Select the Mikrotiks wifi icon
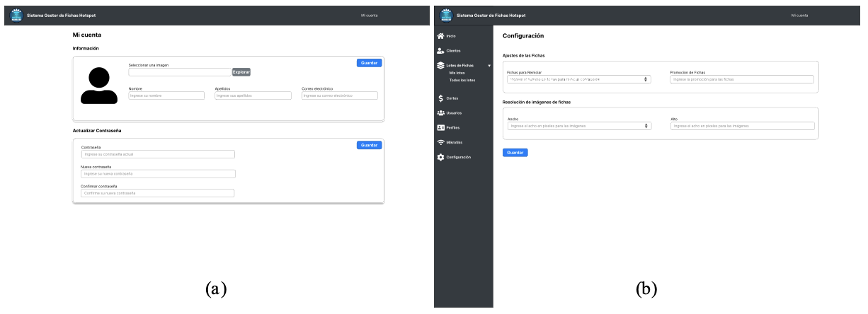 (440, 142)
